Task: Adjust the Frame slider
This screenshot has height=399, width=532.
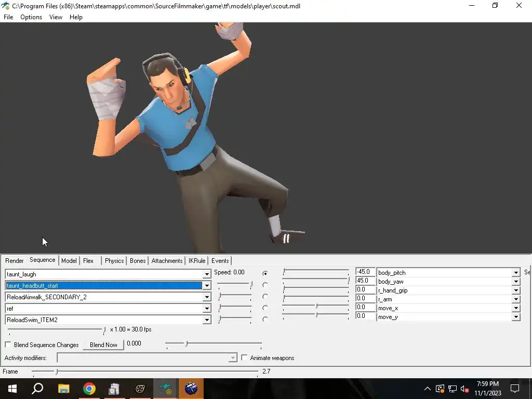Action: pyautogui.click(x=145, y=372)
